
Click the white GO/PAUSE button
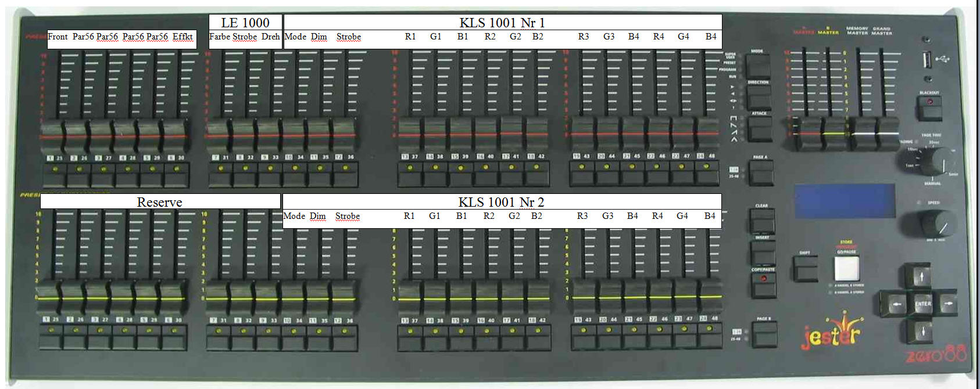[x=846, y=268]
